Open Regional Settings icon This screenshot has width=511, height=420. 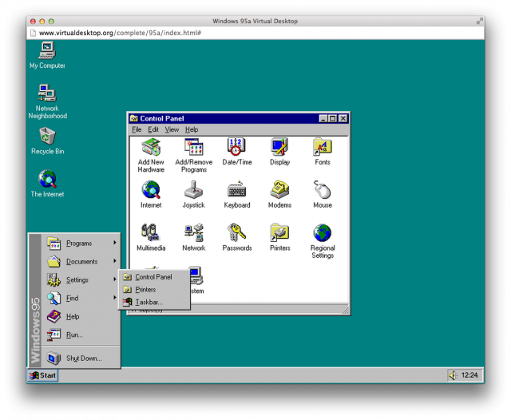[323, 235]
